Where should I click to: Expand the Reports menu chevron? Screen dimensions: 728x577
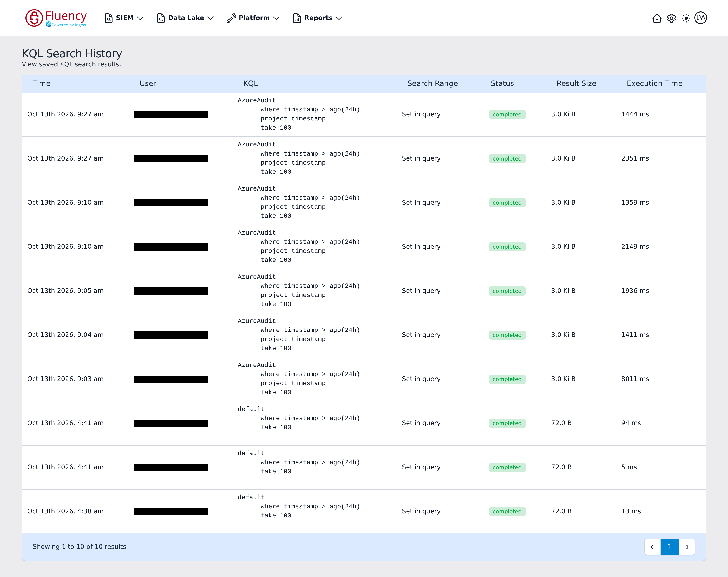point(339,18)
